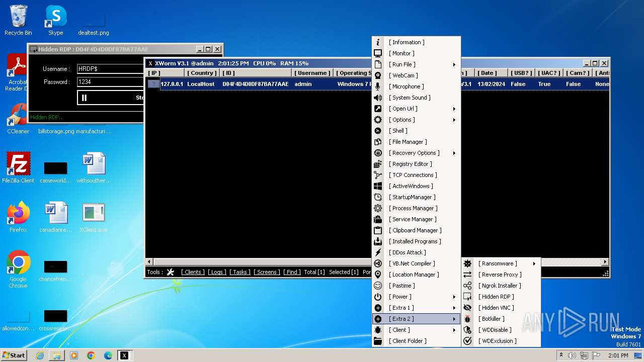644x362 pixels.
Task: Open the Tasks link
Action: pos(240,272)
